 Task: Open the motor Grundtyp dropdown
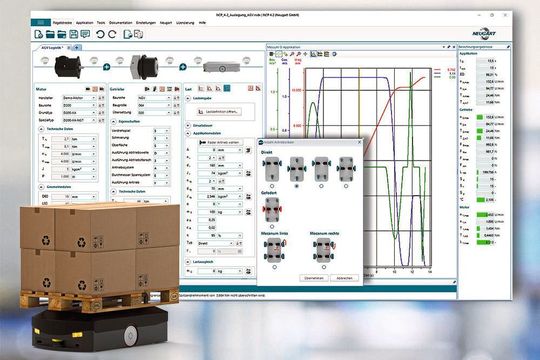coord(79,113)
